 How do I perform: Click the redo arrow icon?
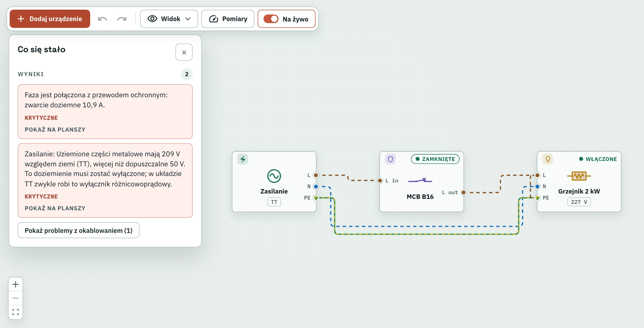(122, 19)
